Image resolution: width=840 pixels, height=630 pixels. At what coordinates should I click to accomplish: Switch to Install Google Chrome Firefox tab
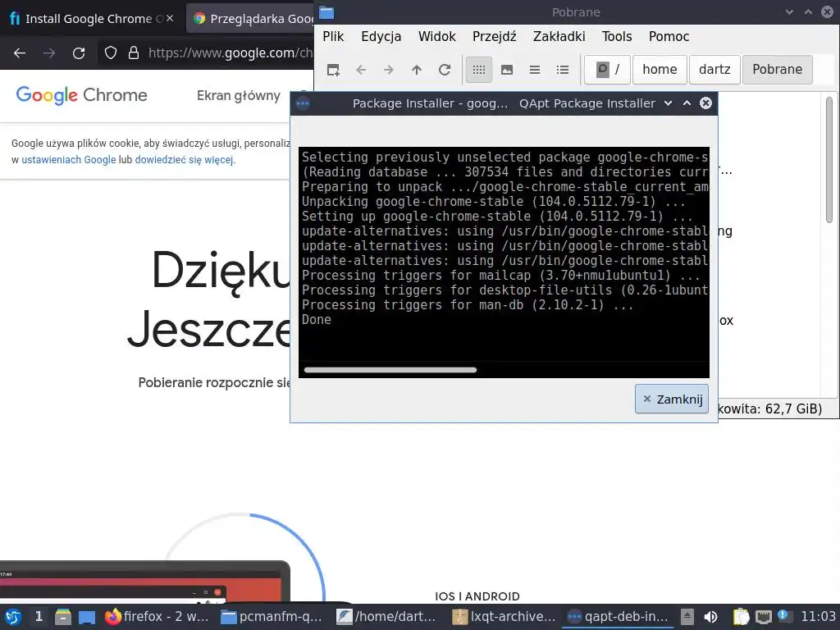point(89,19)
